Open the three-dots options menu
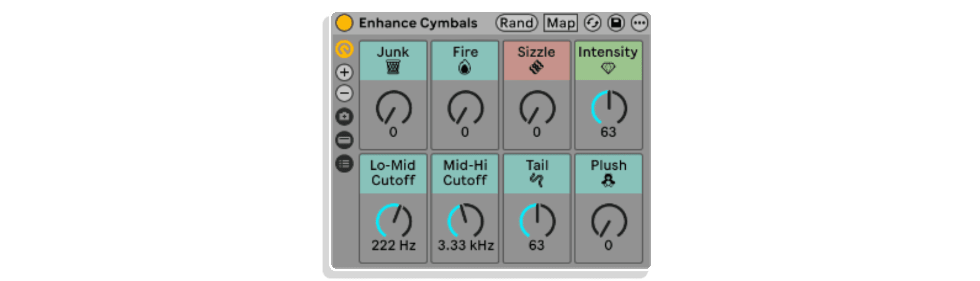Viewport: 980px width, 281px height. tap(639, 23)
